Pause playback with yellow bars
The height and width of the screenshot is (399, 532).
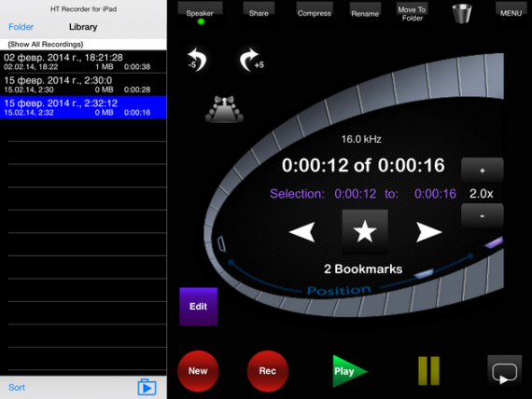(428, 371)
